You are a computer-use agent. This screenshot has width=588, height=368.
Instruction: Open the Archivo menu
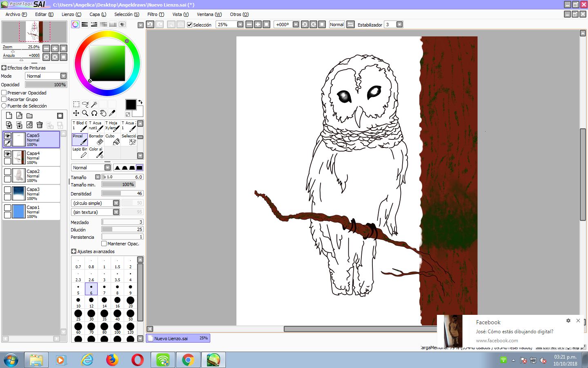(x=16, y=14)
